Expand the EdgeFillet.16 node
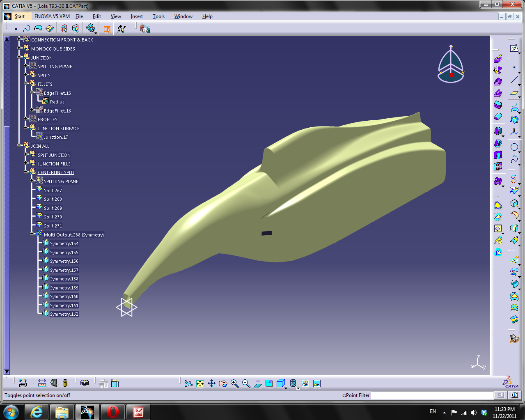525x420 pixels. [32, 110]
